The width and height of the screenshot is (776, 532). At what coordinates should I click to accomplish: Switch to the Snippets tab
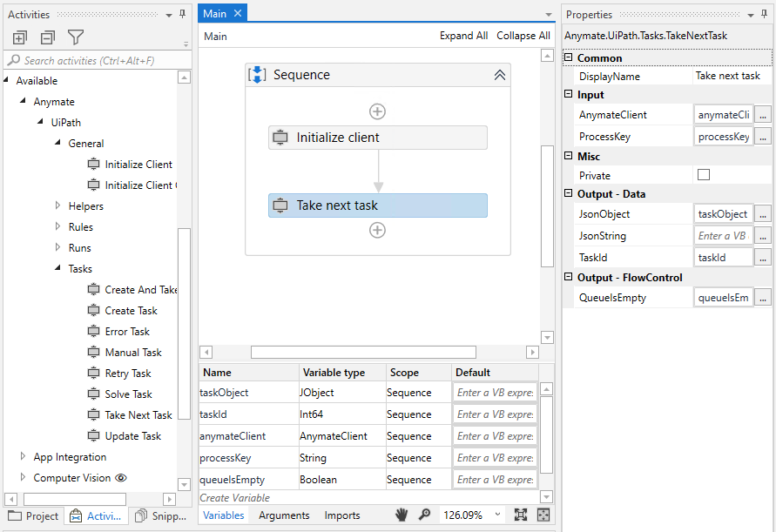coord(161,516)
